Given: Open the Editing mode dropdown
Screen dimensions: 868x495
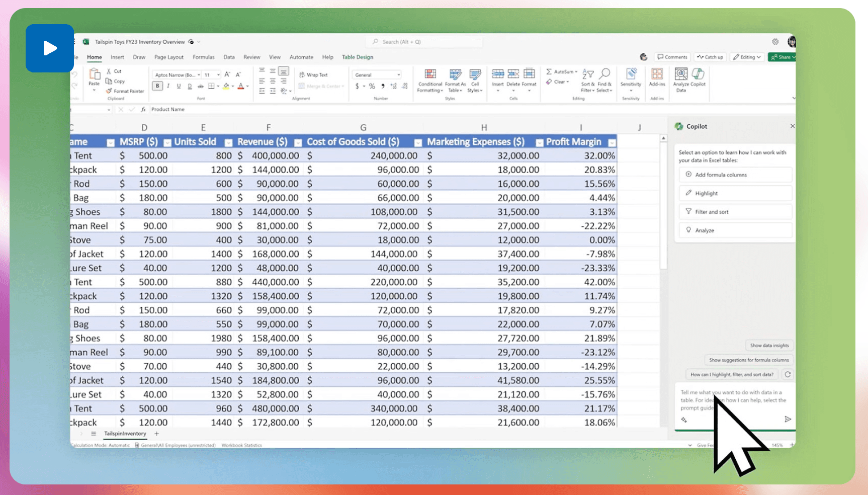Looking at the screenshot, I should tap(747, 57).
